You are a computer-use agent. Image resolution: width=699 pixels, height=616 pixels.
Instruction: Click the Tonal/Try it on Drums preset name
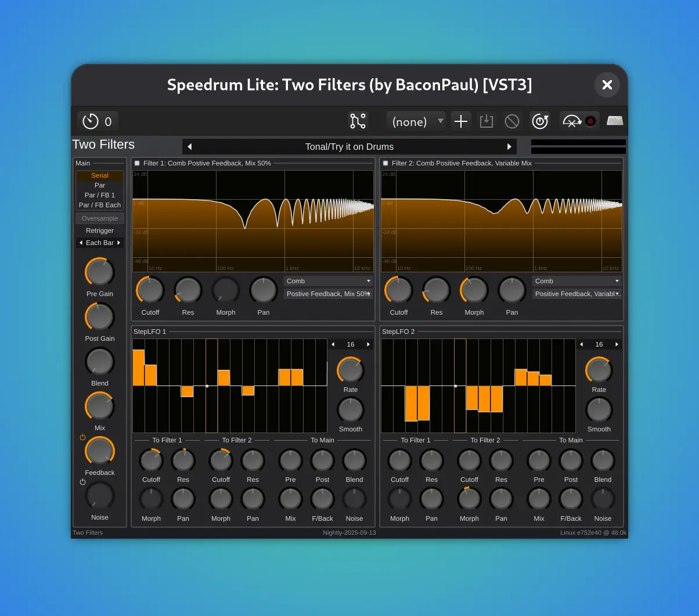(x=349, y=147)
